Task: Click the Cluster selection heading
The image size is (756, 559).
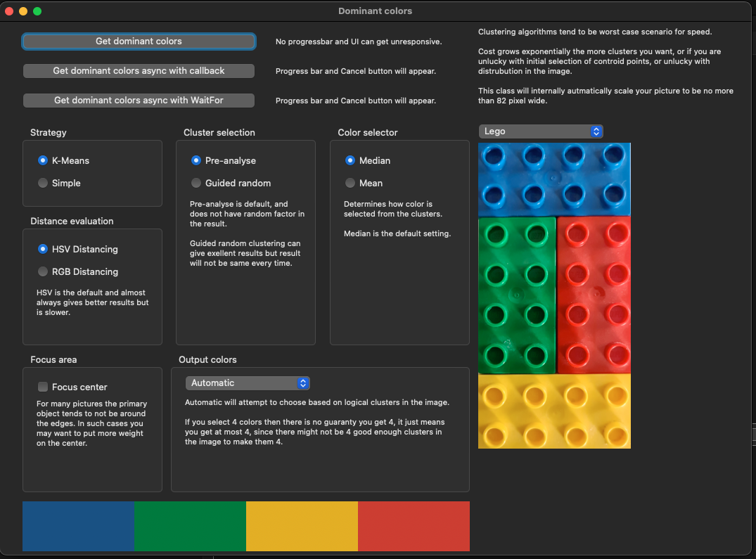Action: pos(219,132)
